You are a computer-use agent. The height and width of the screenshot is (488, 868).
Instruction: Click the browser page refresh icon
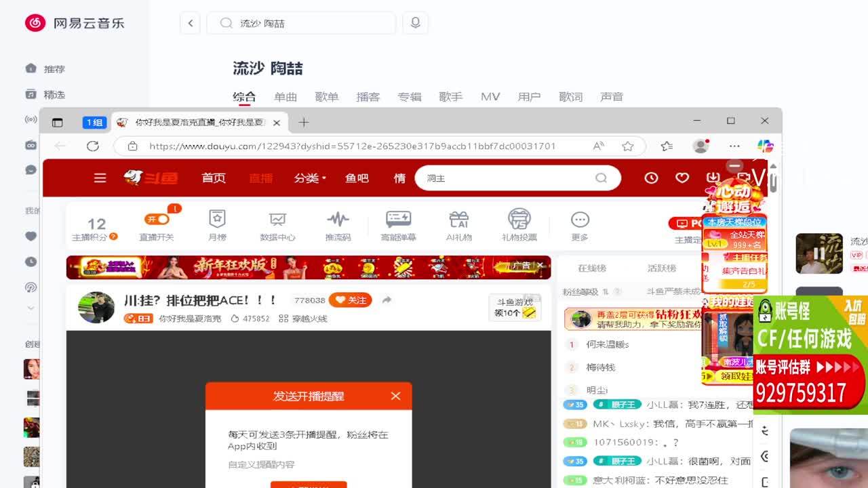[93, 146]
